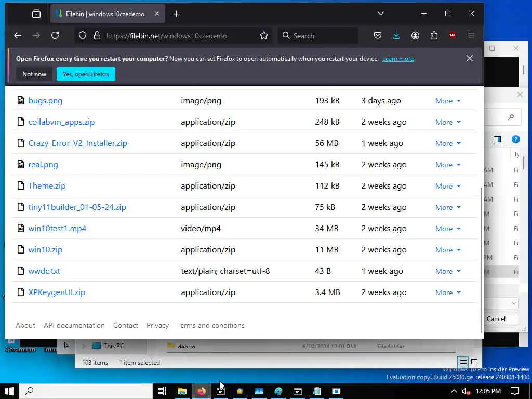Expand More menu for XPKeygenUI.zip
532x399 pixels.
click(x=448, y=292)
